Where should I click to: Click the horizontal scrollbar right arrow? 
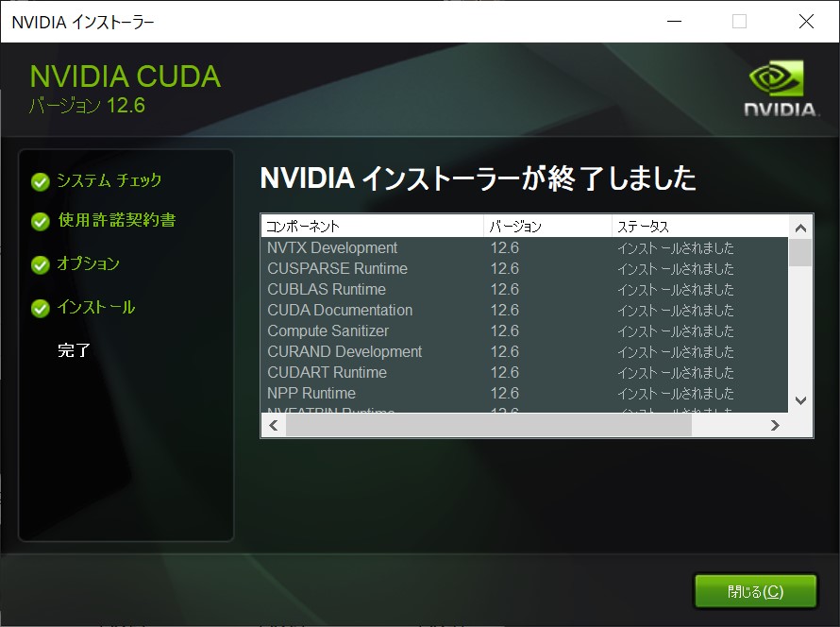[775, 426]
